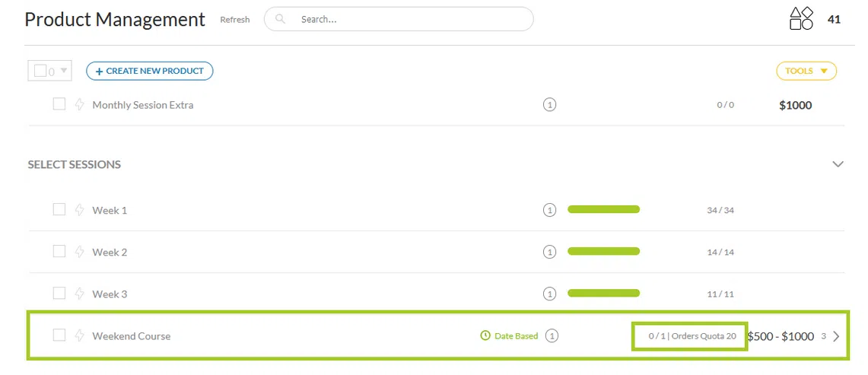Select the Monthly Session Extra checkbox
The image size is (868, 375).
[59, 104]
